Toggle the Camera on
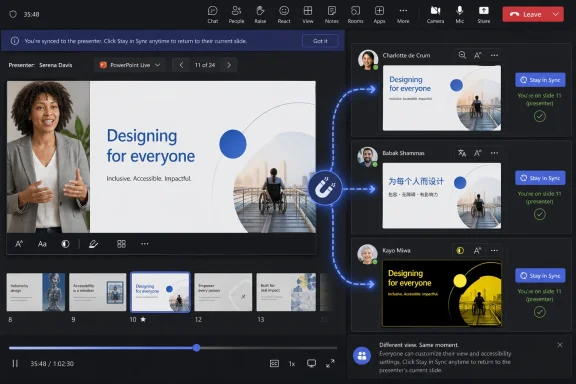Screen dimensions: 576x384 [435, 15]
